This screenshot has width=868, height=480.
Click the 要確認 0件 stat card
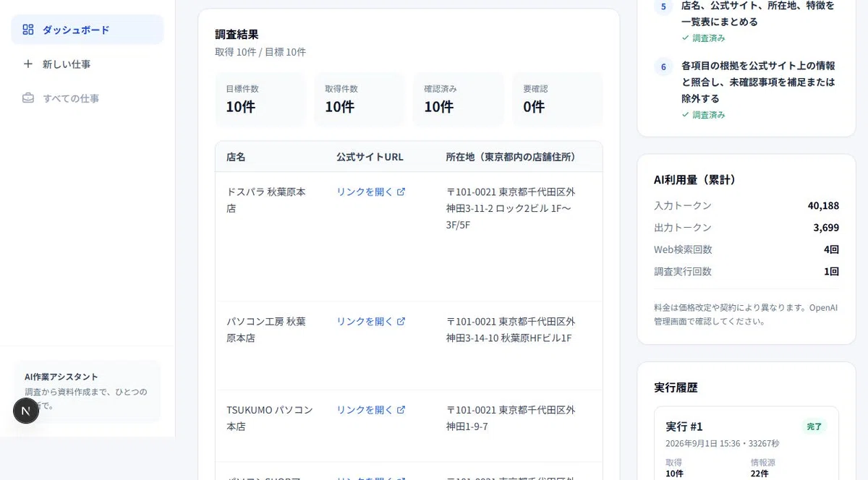(557, 100)
